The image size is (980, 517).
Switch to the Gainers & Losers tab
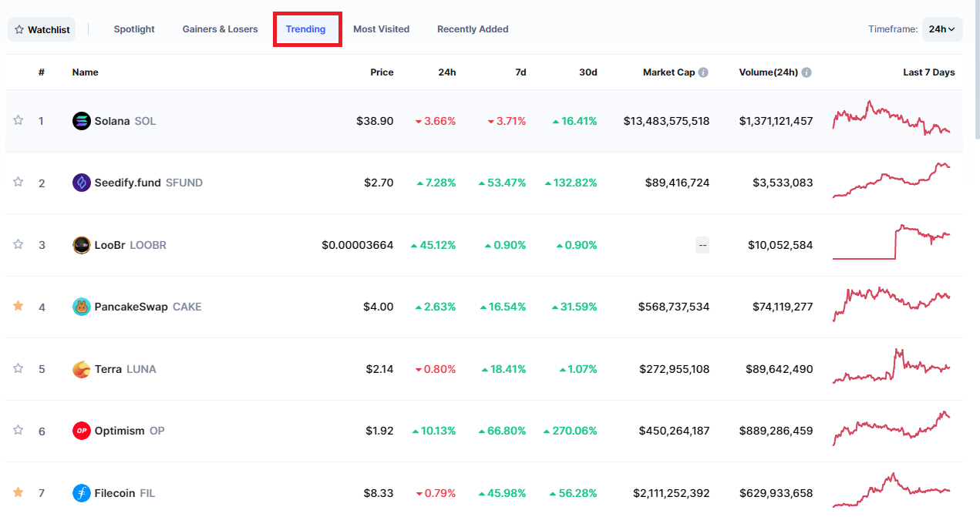pyautogui.click(x=221, y=29)
